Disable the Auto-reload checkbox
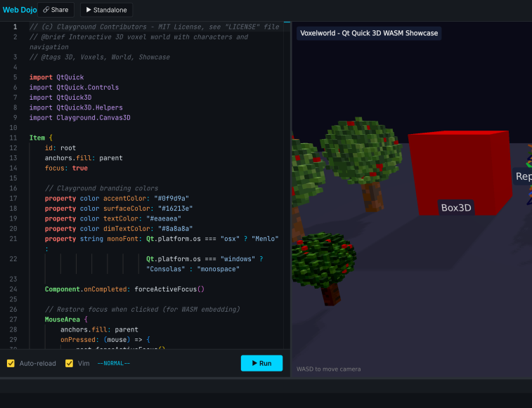The height and width of the screenshot is (408, 532). click(11, 363)
